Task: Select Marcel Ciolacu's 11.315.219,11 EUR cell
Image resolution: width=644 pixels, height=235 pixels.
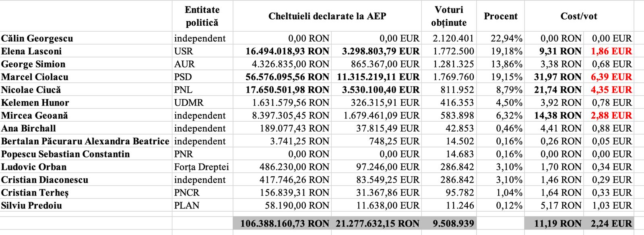Action: pos(378,77)
